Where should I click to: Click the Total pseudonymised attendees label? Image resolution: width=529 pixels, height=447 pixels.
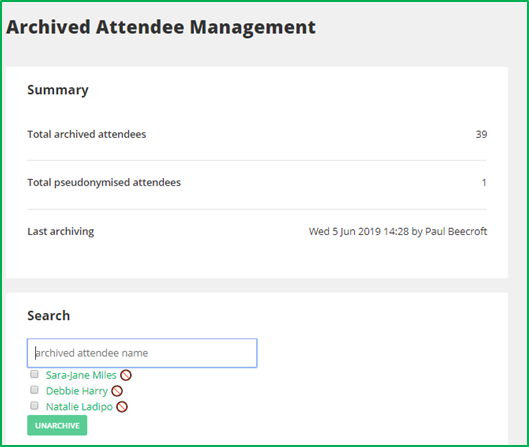point(104,183)
